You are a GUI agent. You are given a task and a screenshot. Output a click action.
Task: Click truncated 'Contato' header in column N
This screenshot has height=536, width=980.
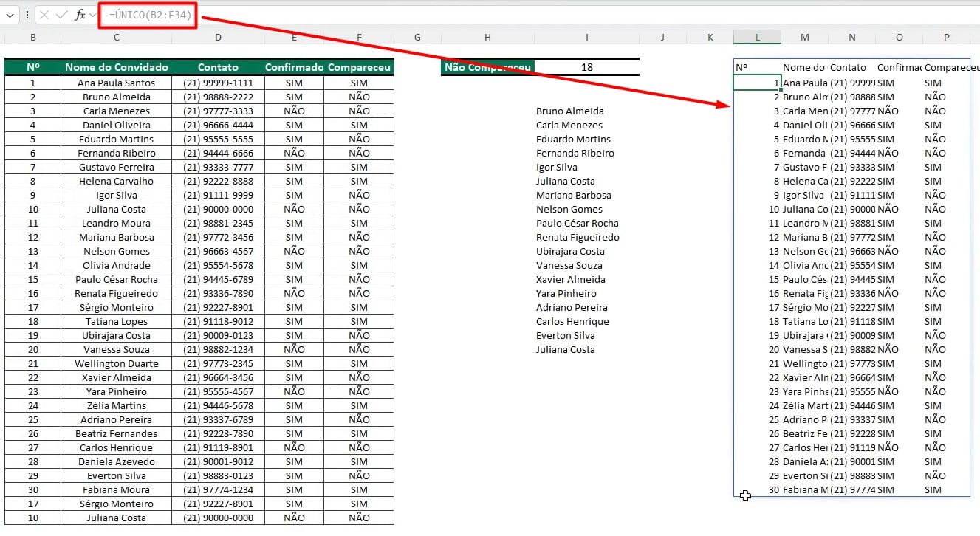pos(851,67)
